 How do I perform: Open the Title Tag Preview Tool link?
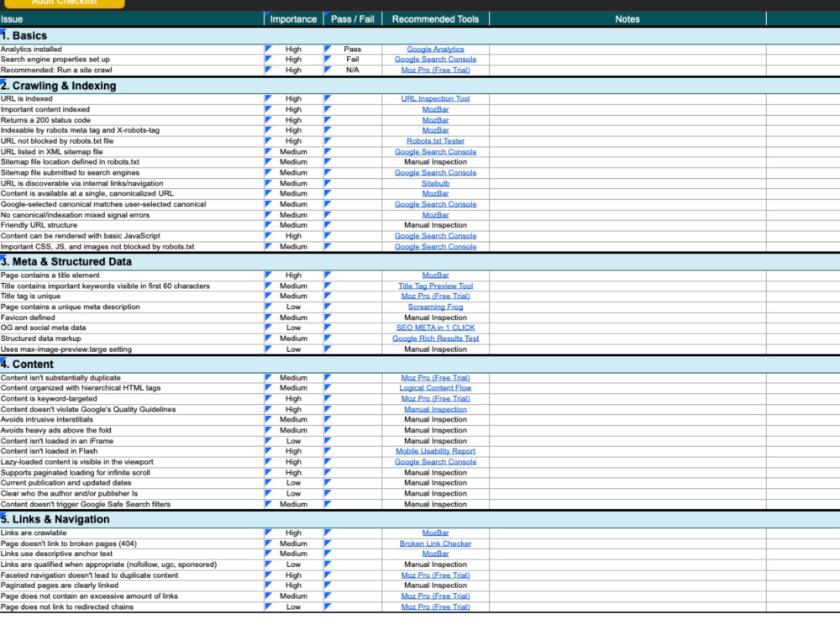point(435,286)
